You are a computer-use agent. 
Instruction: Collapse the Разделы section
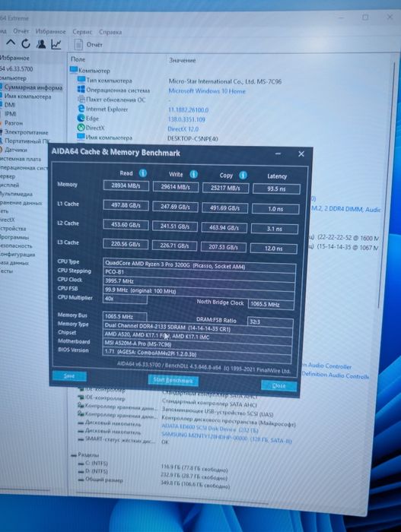click(x=74, y=455)
